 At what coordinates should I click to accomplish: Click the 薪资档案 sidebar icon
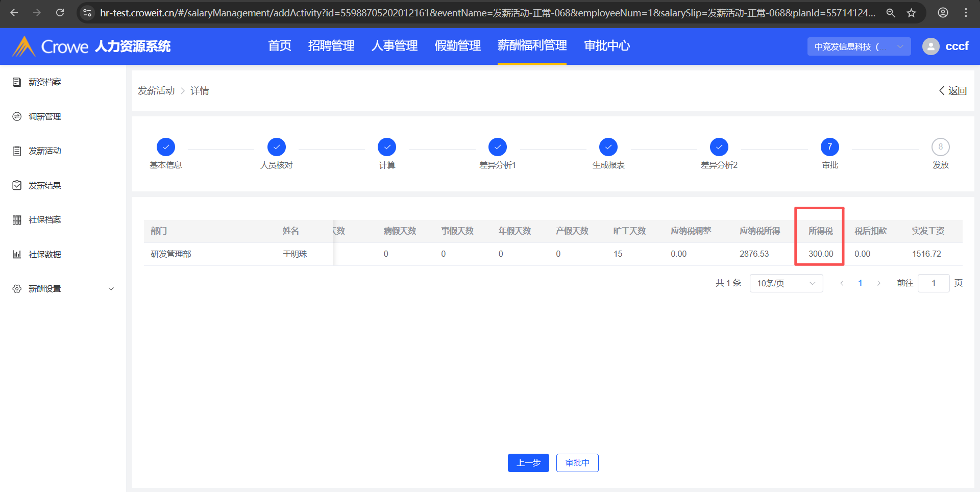pyautogui.click(x=17, y=82)
